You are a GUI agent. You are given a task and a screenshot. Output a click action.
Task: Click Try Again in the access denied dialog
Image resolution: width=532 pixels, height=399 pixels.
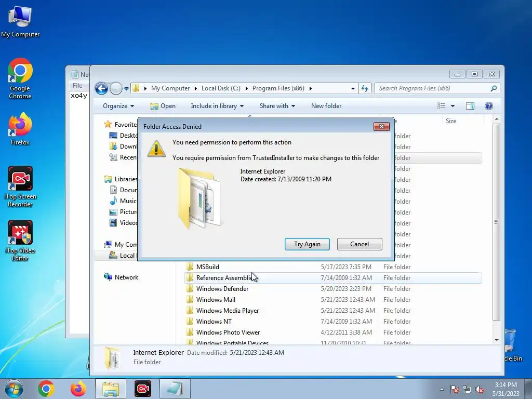pos(307,244)
